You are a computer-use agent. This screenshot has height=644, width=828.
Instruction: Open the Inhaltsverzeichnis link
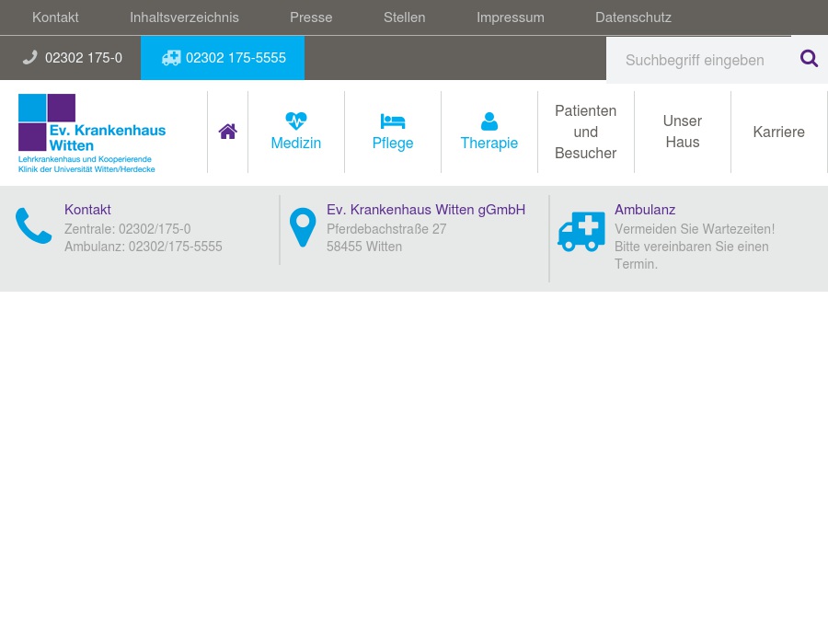184,17
